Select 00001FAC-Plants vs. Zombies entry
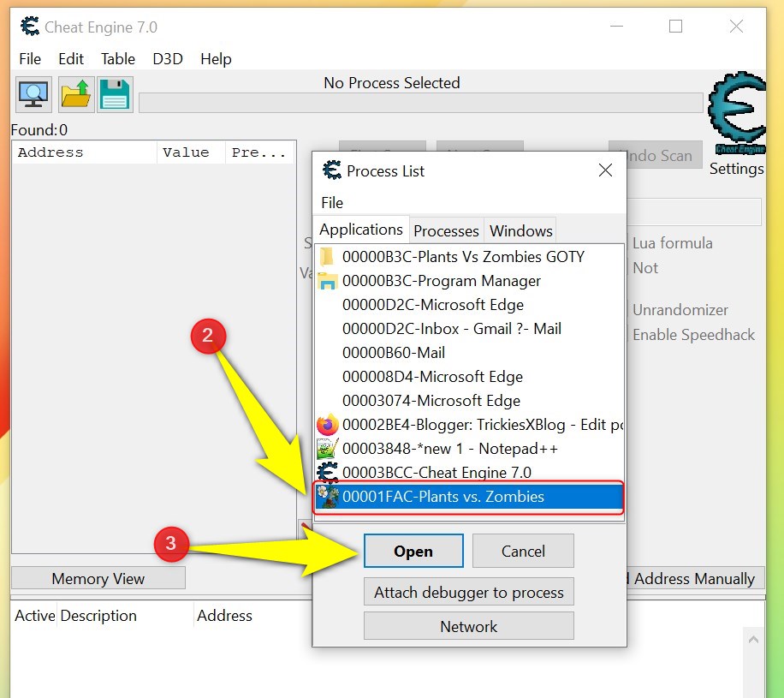This screenshot has height=698, width=784. (469, 497)
